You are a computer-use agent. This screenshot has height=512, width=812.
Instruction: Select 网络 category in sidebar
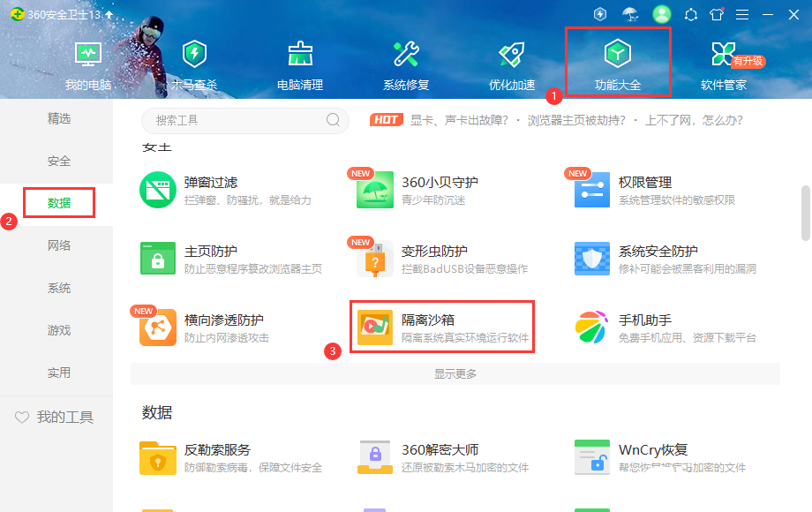(59, 245)
